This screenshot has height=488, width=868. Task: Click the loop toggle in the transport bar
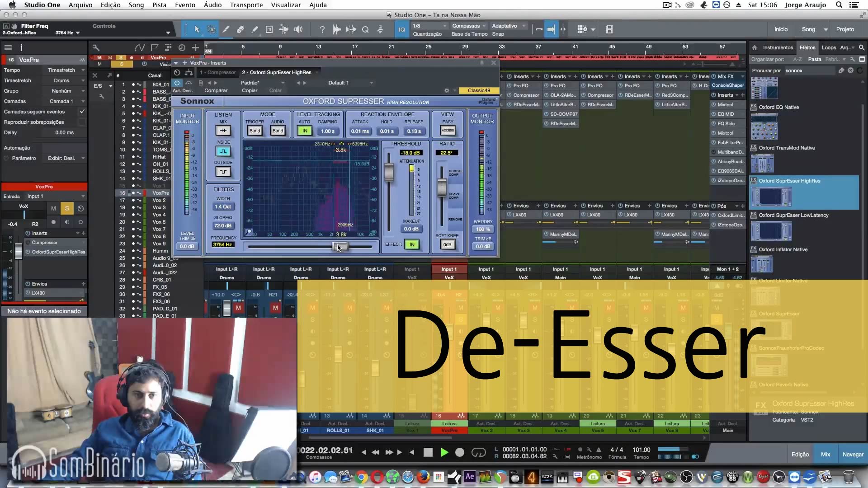(478, 452)
